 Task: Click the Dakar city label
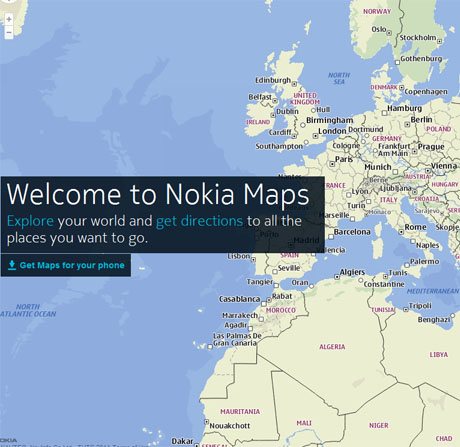[x=182, y=441]
